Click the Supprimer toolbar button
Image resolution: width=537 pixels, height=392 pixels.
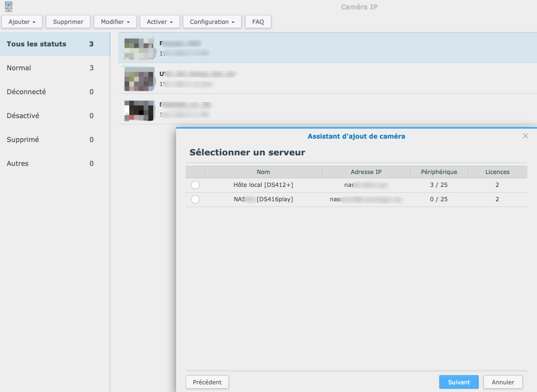point(68,22)
